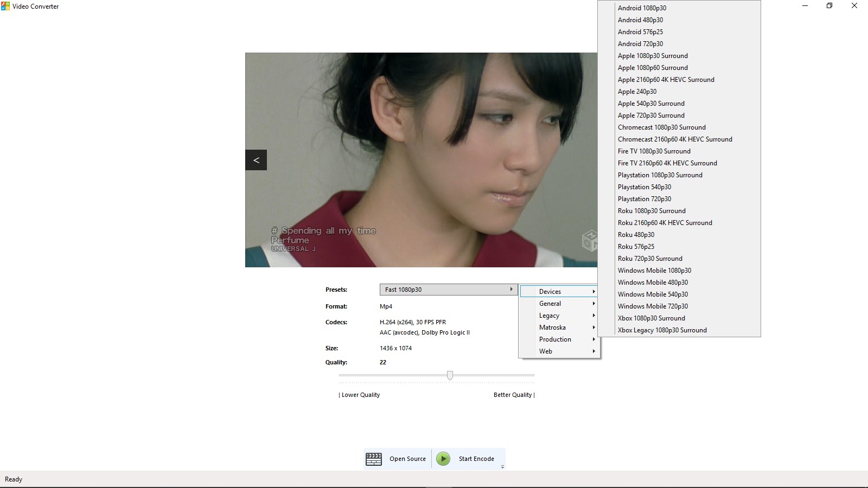Select Android 576p25 preset
This screenshot has width=868, height=488.
tap(679, 32)
